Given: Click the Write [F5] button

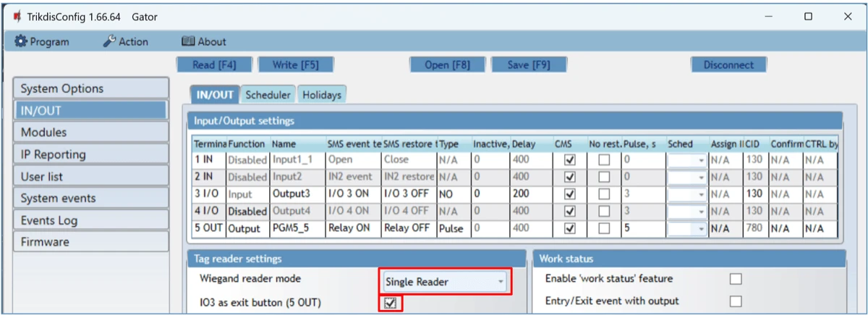Looking at the screenshot, I should pyautogui.click(x=295, y=64).
